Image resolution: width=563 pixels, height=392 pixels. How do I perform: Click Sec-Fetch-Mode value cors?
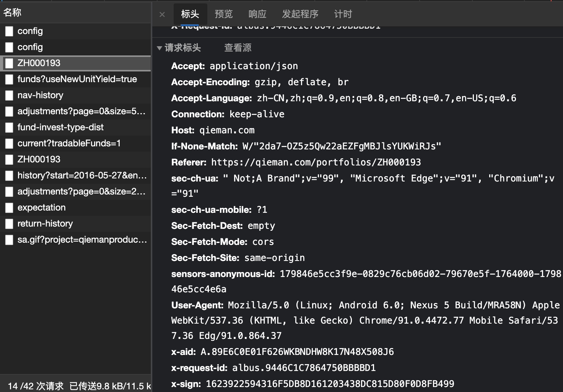point(263,242)
